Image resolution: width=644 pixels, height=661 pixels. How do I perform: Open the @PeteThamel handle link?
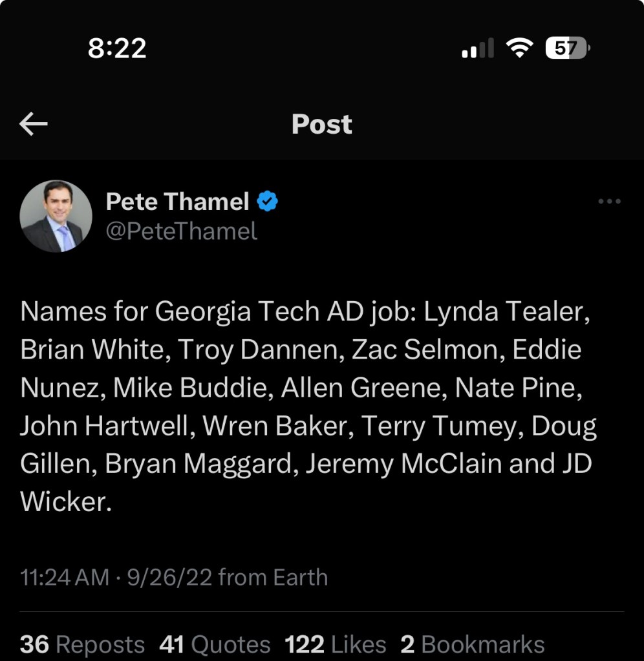tap(182, 231)
